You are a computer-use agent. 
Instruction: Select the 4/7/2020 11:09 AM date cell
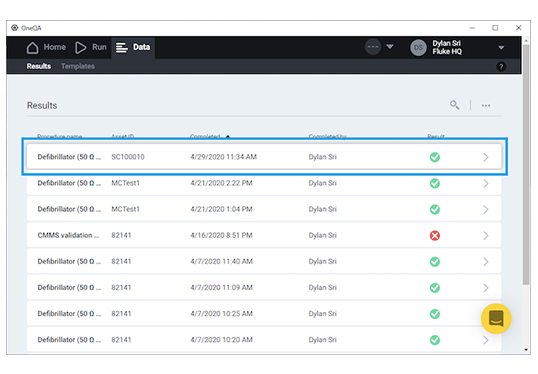222,288
